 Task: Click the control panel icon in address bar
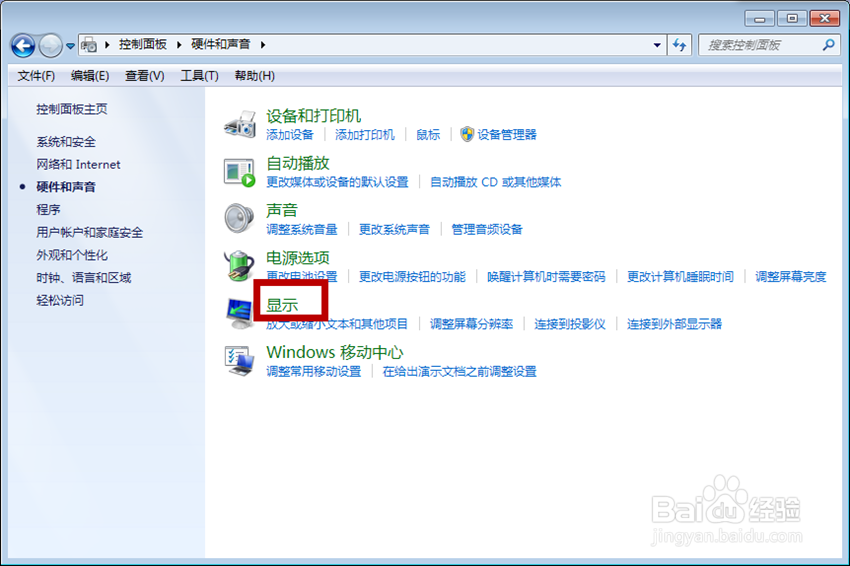pyautogui.click(x=89, y=45)
